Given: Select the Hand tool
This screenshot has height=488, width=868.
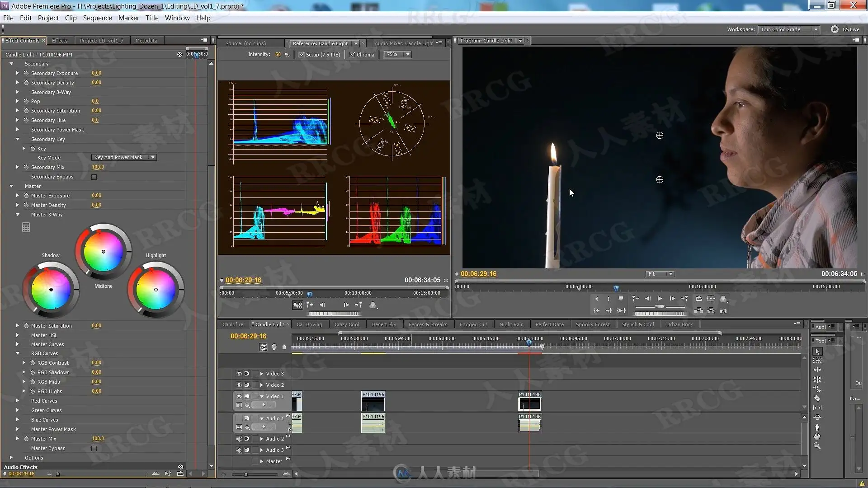Looking at the screenshot, I should [x=817, y=436].
